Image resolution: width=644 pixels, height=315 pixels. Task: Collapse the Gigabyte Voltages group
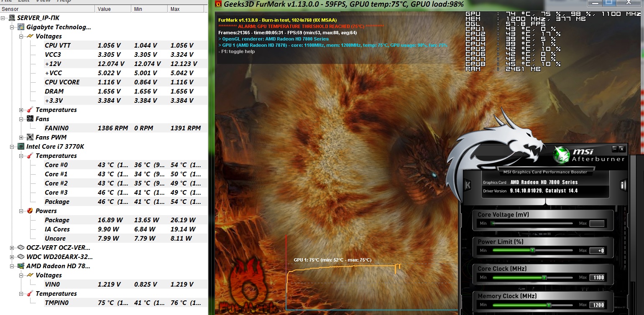[x=21, y=36]
